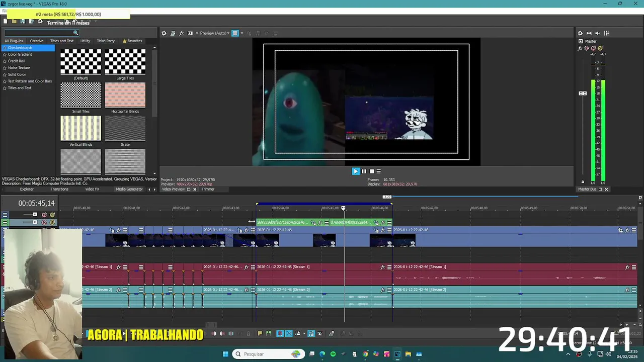
Task: Toggle Downmix Output in Master Bus
Action: tap(589, 33)
